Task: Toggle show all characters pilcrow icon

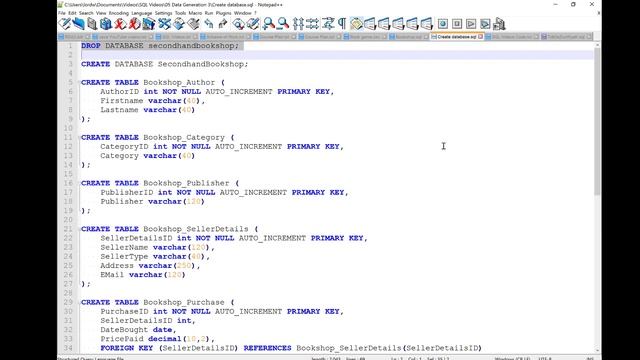Action: tap(342, 24)
